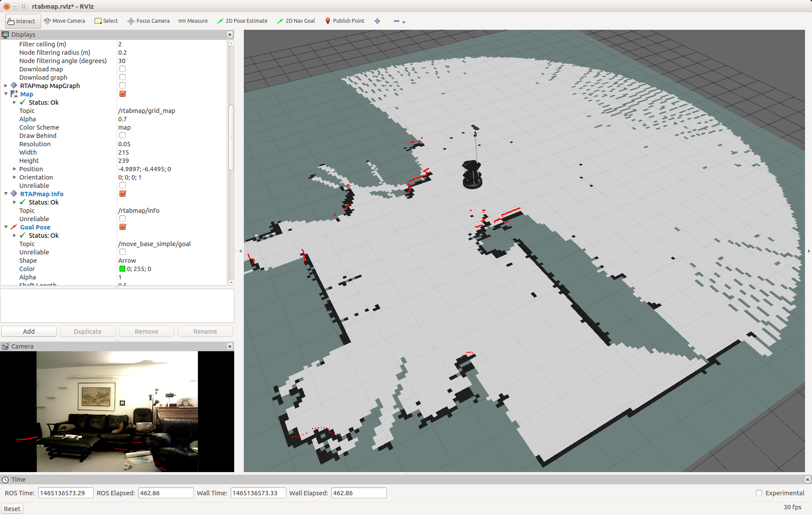Toggle the Draw Behind checkbox
Viewport: 812px width, 515px height.
tap(123, 136)
